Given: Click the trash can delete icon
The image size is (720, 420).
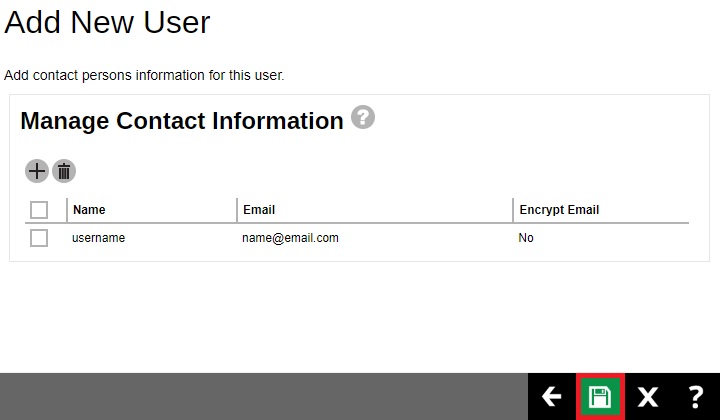Looking at the screenshot, I should tap(64, 171).
